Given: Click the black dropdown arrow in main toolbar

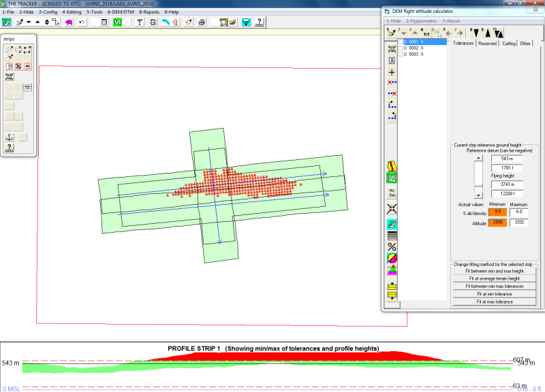Looking at the screenshot, I should (29, 22).
